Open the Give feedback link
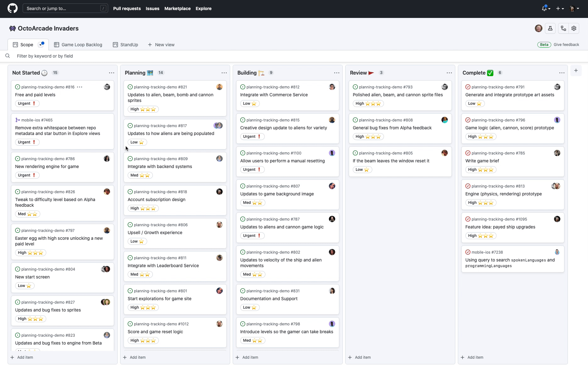 coord(566,45)
